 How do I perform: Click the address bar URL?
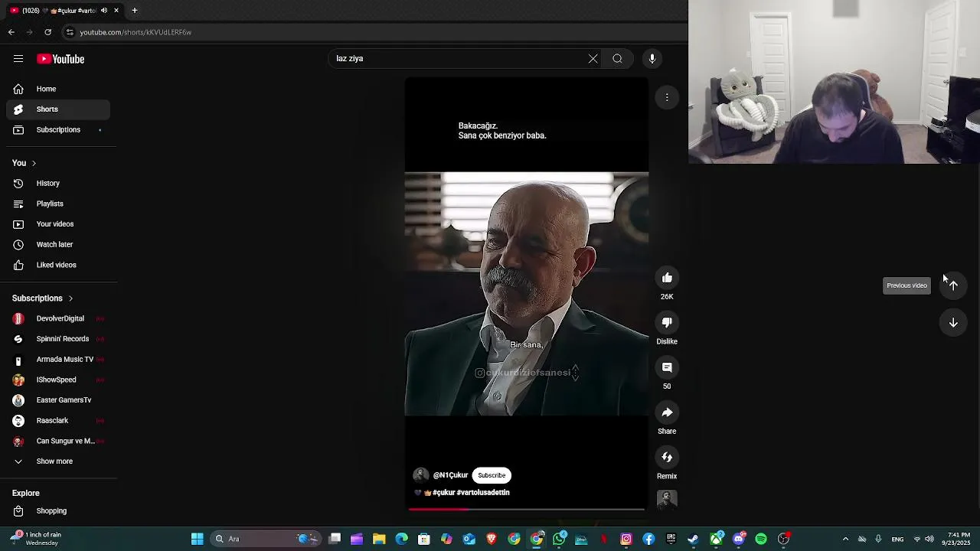(x=136, y=32)
